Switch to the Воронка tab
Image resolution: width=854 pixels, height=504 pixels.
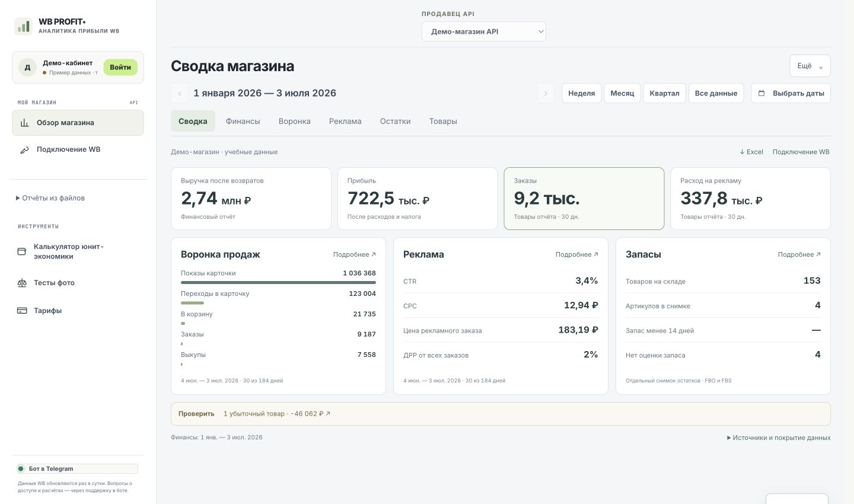click(295, 121)
